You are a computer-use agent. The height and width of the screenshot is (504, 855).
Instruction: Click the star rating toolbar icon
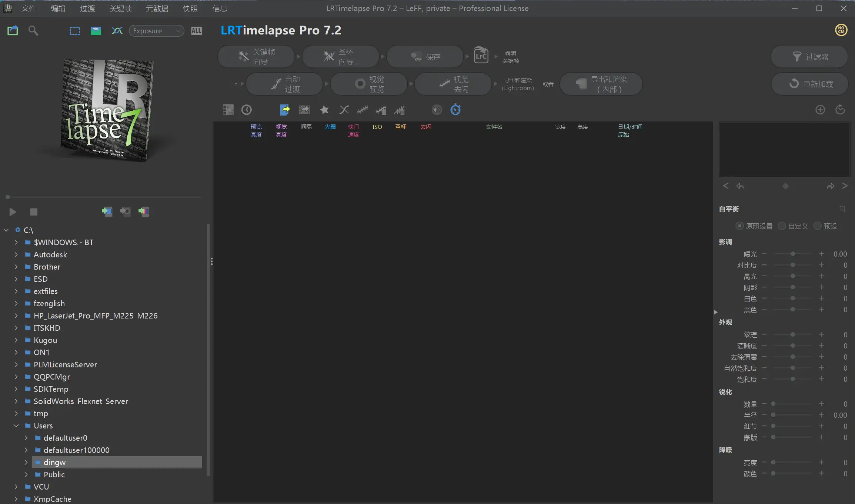tap(324, 110)
